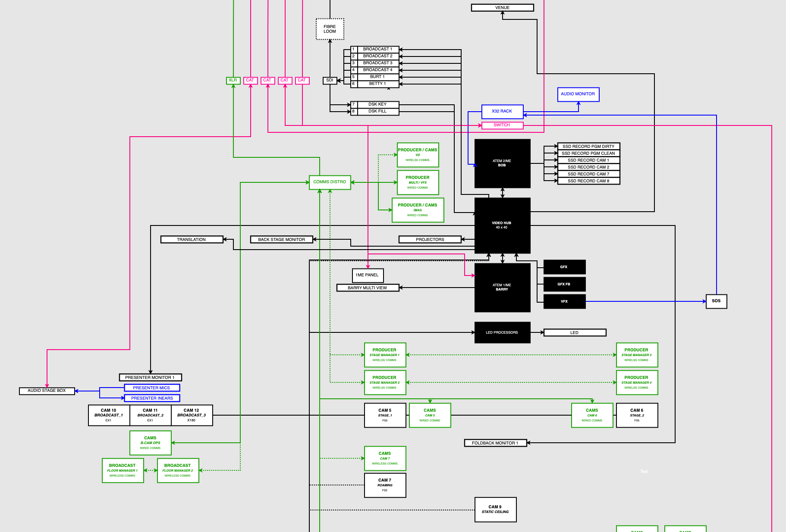Select the BROADCAST 3 row
The image size is (786, 532).
[374, 63]
